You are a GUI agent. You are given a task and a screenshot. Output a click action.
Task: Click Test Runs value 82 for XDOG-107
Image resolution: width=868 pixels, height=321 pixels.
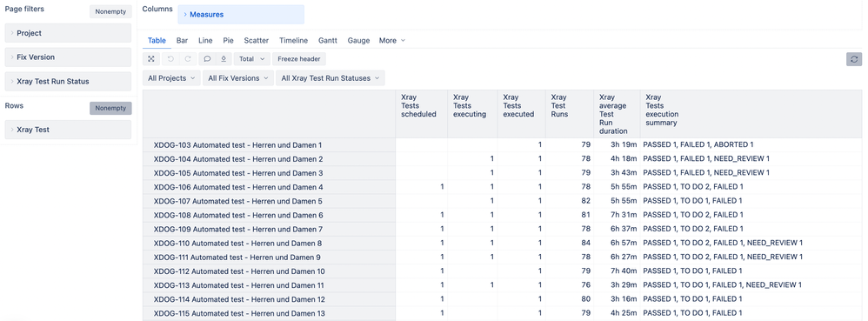[x=585, y=201]
